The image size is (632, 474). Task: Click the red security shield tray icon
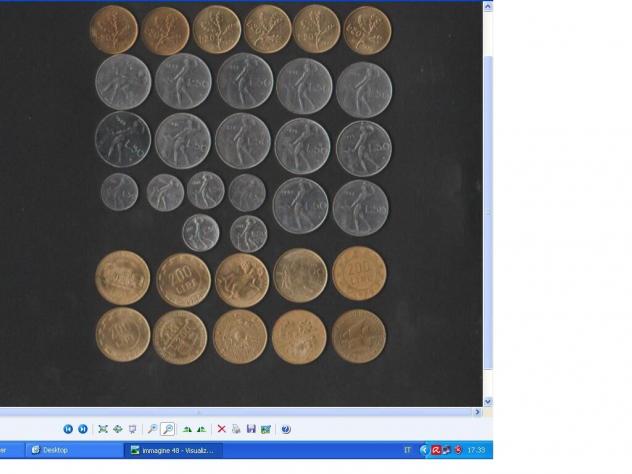click(458, 450)
